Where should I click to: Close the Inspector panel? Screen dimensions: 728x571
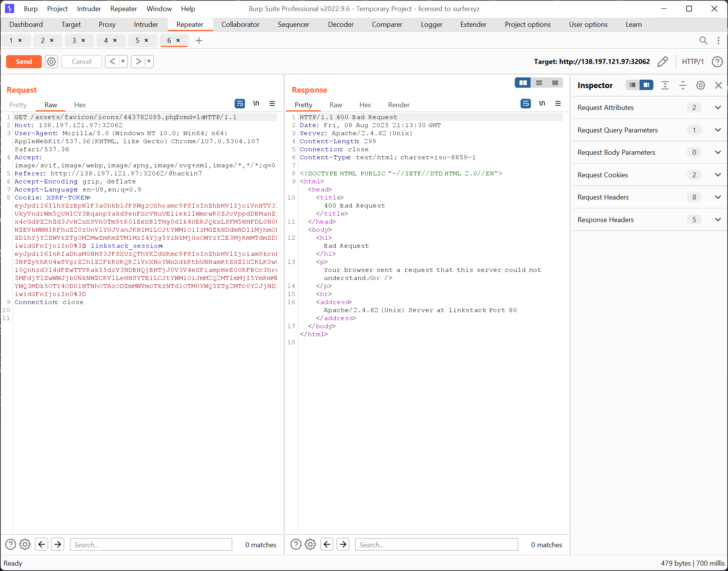pyautogui.click(x=718, y=85)
